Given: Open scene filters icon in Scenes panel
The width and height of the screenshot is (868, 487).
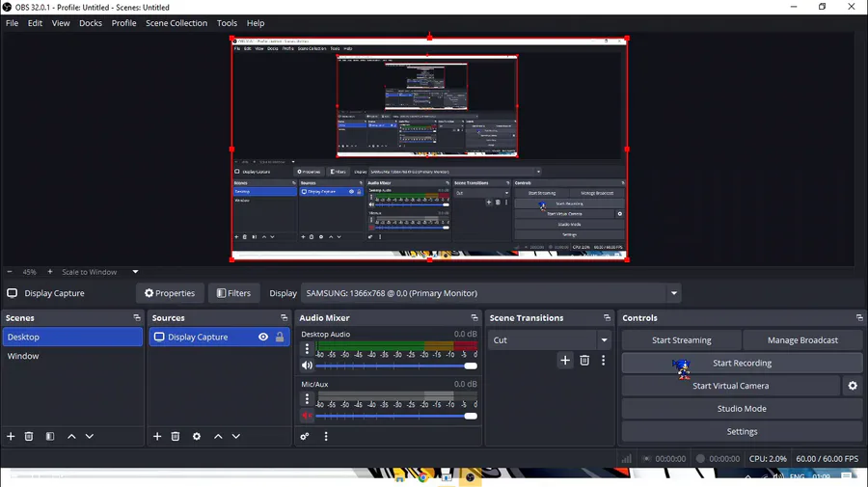Looking at the screenshot, I should pyautogui.click(x=50, y=436).
